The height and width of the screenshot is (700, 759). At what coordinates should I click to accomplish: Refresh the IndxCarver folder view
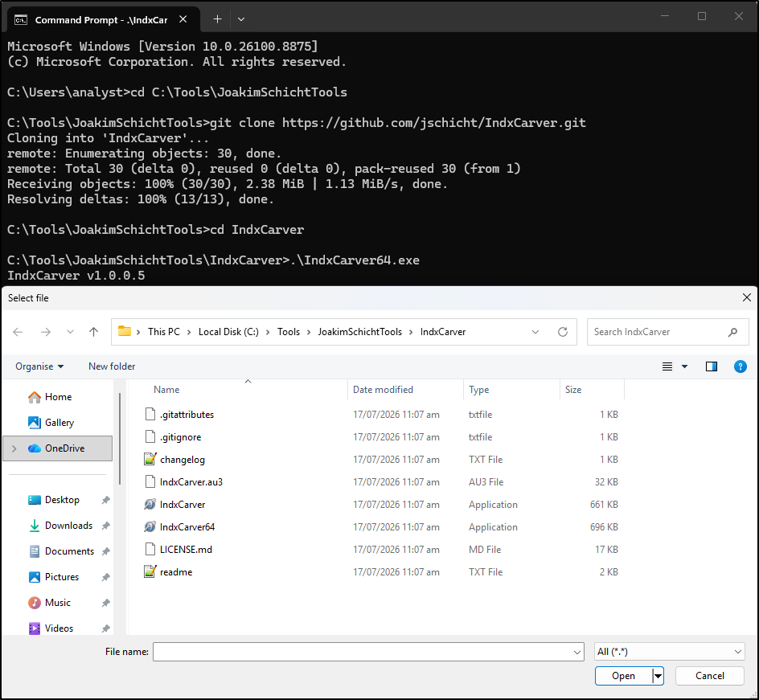[563, 332]
